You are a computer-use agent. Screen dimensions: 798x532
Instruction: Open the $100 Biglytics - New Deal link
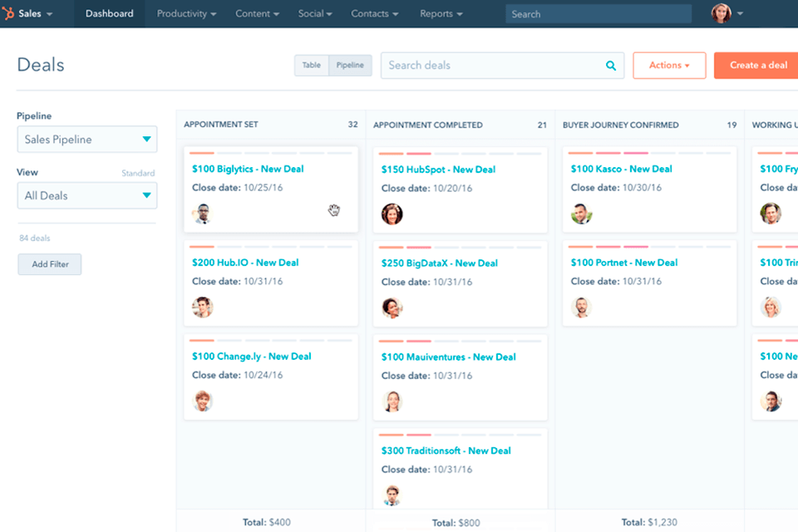(x=248, y=169)
